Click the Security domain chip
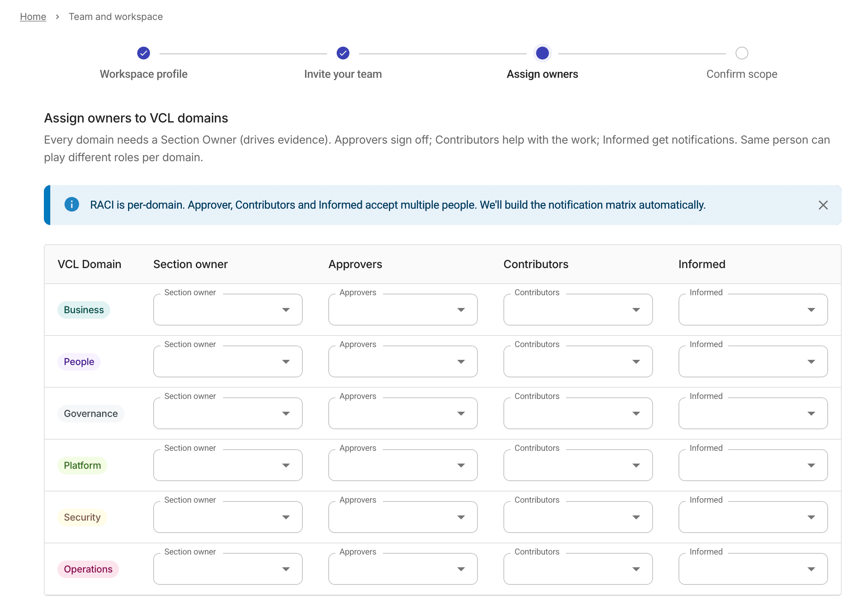 coord(82,517)
